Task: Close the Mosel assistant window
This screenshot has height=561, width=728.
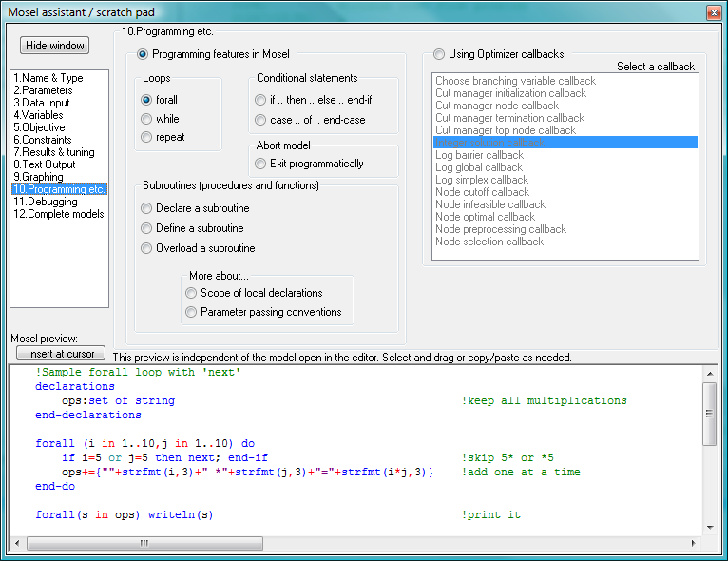Action: coord(712,11)
